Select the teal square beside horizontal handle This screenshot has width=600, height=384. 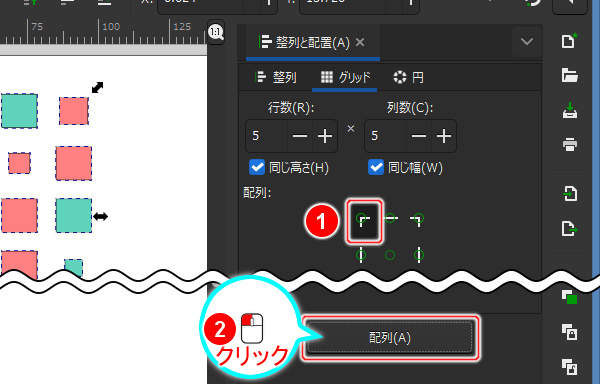[x=73, y=215]
